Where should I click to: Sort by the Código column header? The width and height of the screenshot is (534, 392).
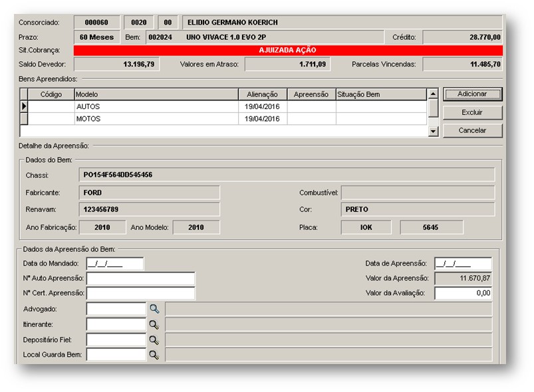tap(51, 94)
